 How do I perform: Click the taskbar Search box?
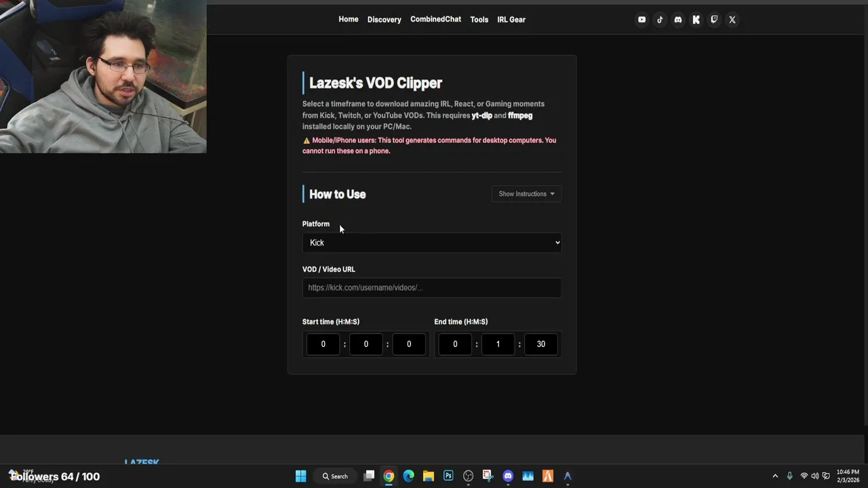point(335,476)
